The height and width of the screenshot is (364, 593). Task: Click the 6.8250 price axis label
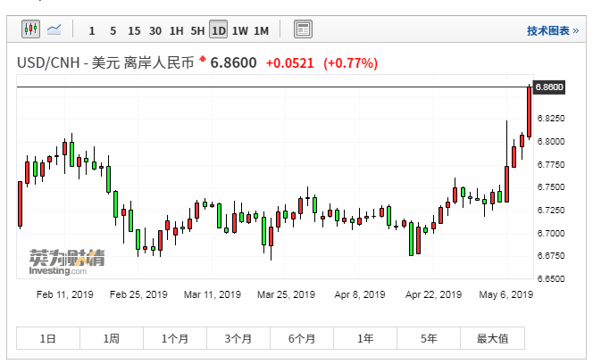551,119
